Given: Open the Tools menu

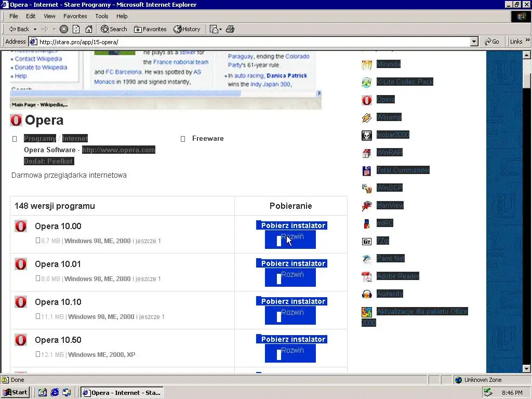Looking at the screenshot, I should pos(101,16).
